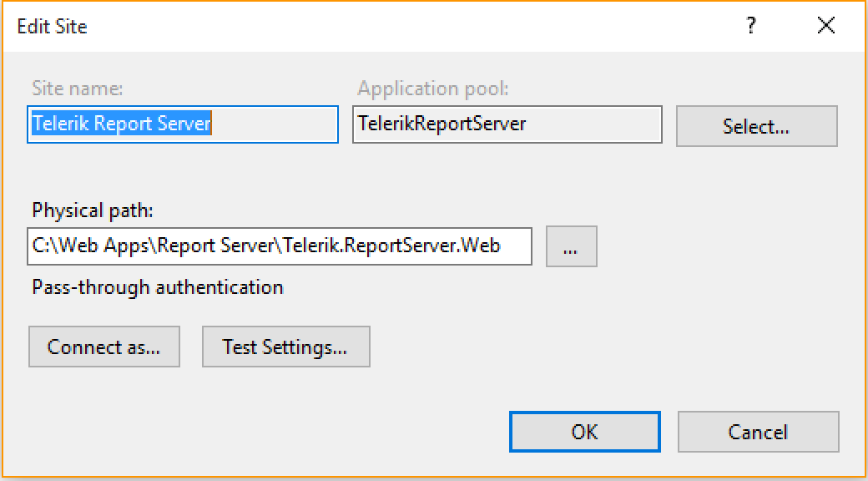The image size is (868, 481).
Task: Click the Application pool: label
Action: (433, 89)
